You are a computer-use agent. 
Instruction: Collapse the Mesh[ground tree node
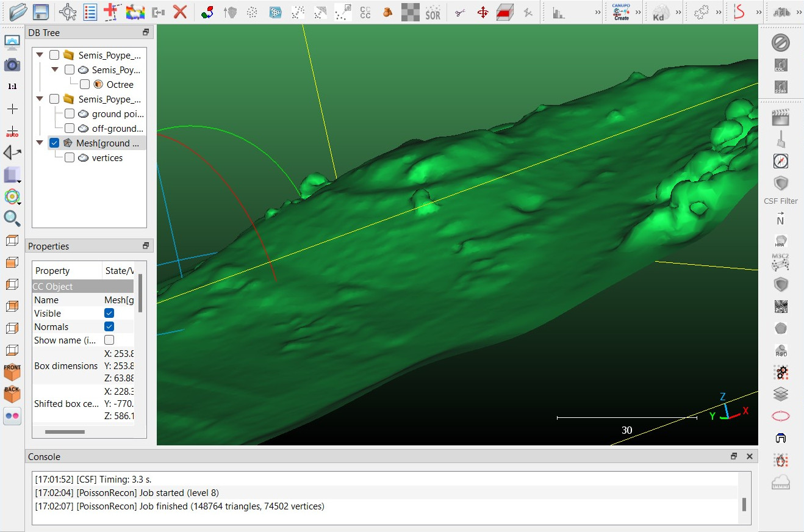pyautogui.click(x=40, y=143)
